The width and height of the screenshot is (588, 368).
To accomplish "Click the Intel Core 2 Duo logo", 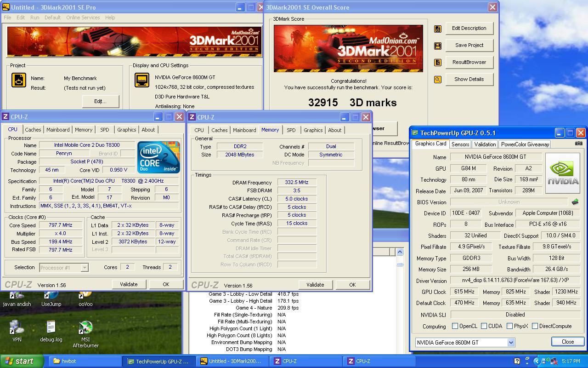I will click(x=158, y=157).
